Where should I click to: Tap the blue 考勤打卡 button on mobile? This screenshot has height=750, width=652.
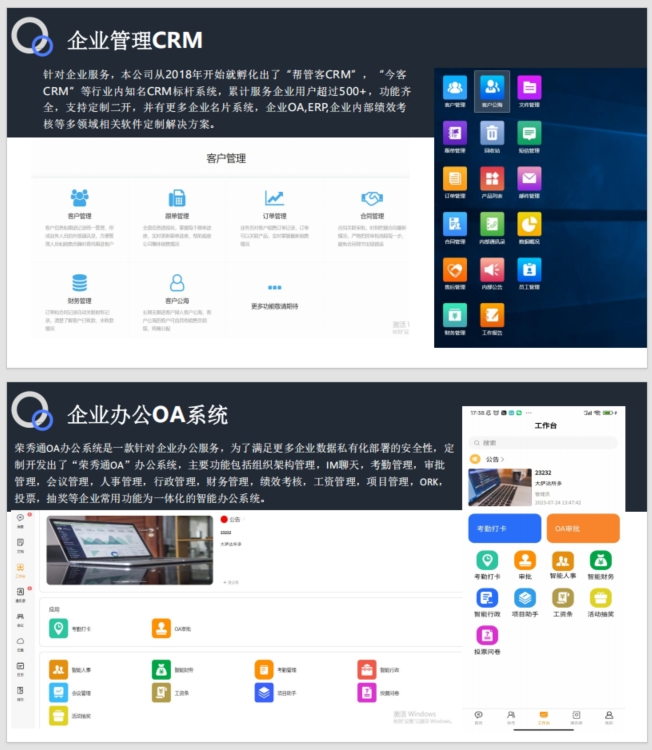(x=505, y=529)
